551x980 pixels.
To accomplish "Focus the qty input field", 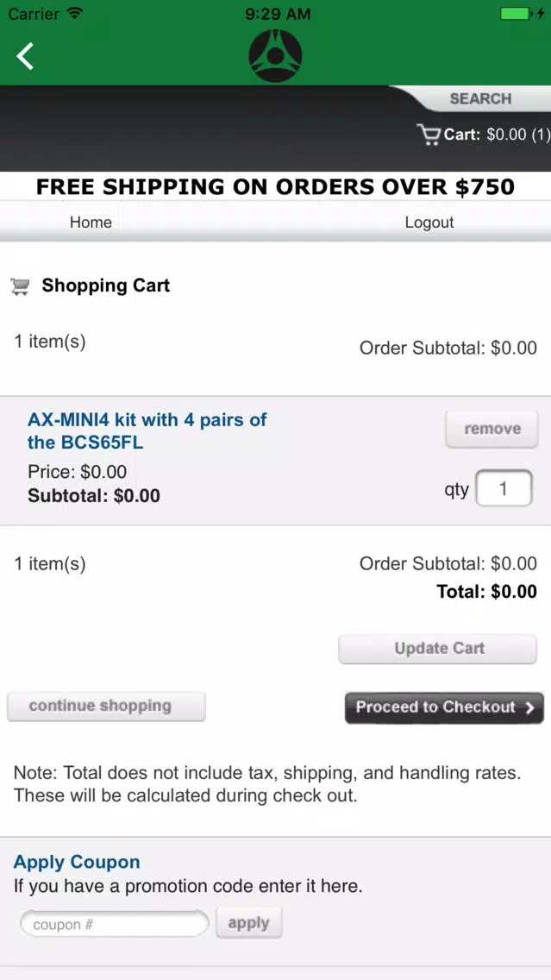I will (x=504, y=488).
